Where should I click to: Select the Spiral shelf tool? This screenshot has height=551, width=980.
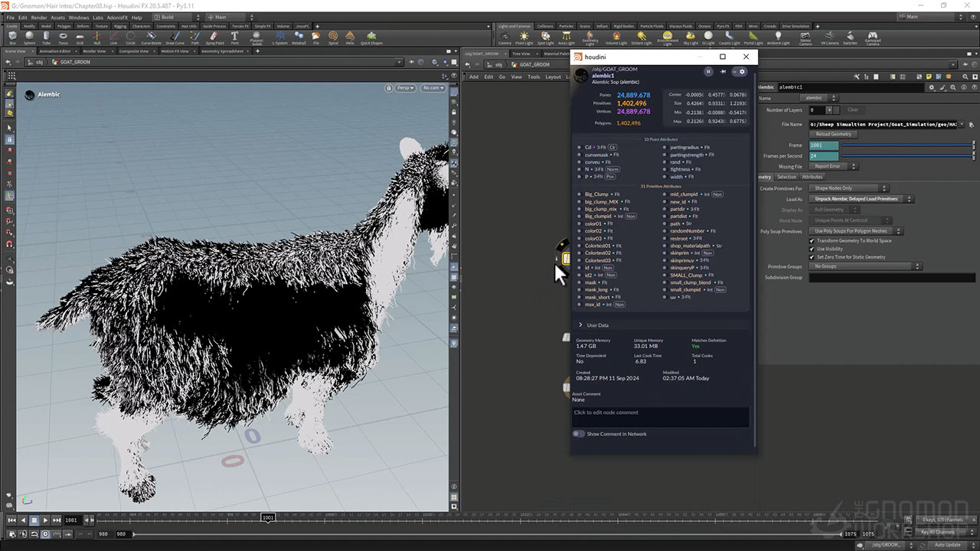333,37
